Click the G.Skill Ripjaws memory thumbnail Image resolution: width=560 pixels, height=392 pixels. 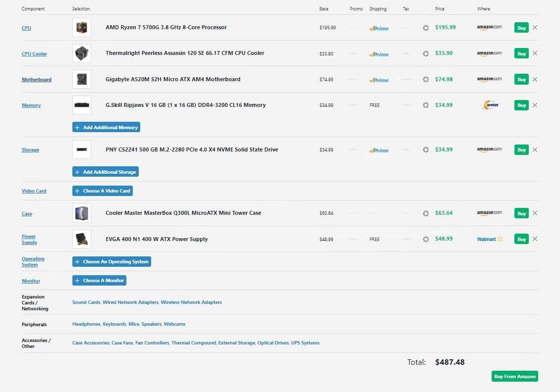click(x=82, y=105)
